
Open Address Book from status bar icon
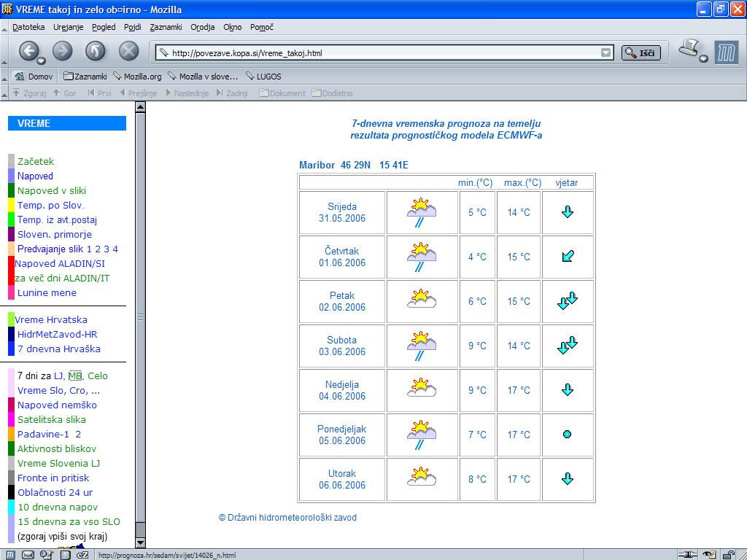point(47,555)
